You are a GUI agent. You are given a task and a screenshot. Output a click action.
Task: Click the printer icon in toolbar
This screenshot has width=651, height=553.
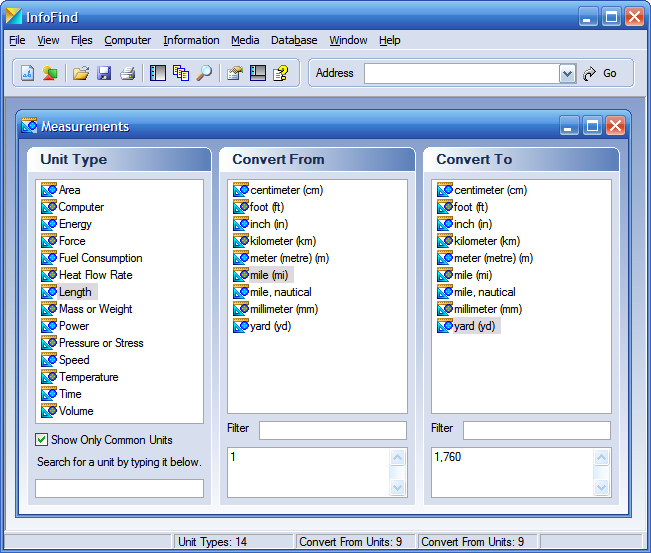[127, 73]
